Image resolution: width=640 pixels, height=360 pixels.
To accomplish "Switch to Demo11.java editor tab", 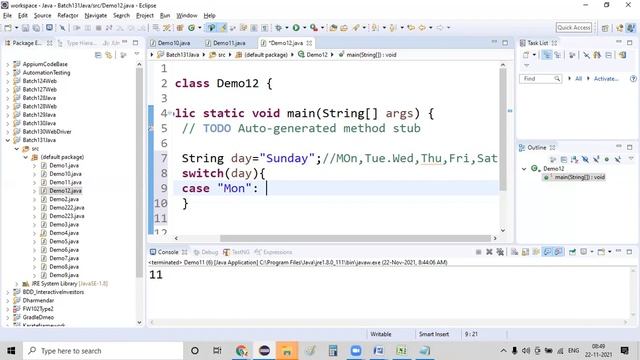I will click(229, 43).
